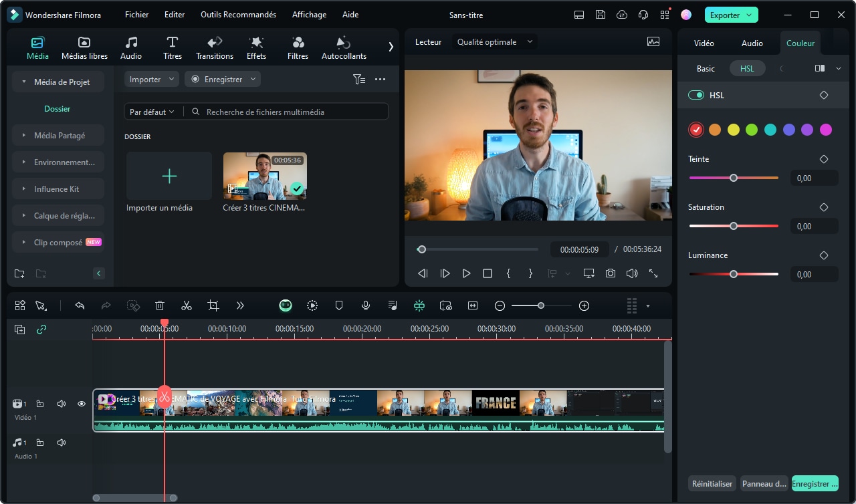Expand the Clip composé section

tap(58, 242)
